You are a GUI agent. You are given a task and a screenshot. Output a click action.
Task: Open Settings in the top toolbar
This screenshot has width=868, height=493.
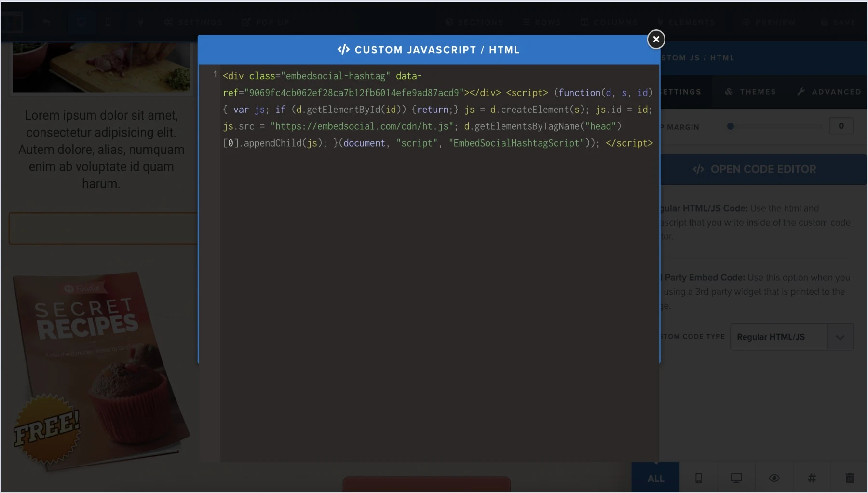[193, 22]
